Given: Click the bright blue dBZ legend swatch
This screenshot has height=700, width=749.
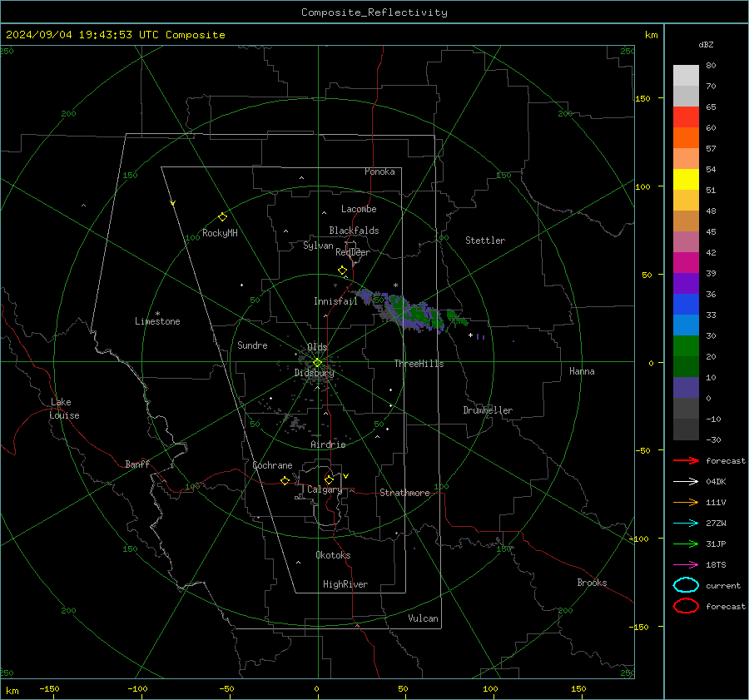Looking at the screenshot, I should point(686,305).
